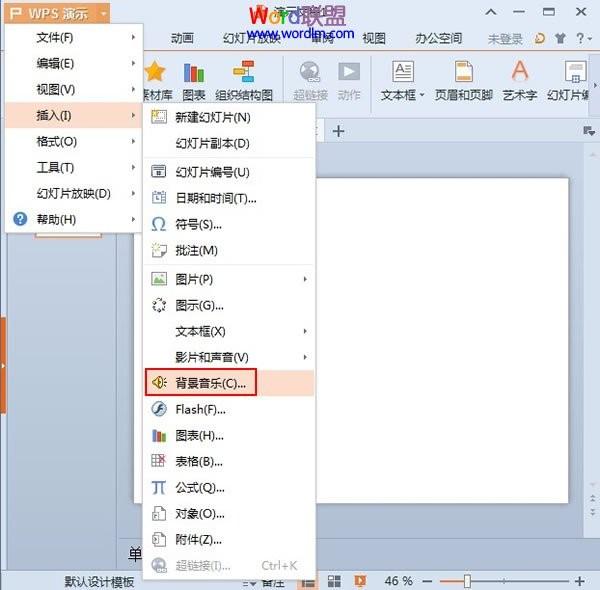Open the tab list dropdown at the right

589,131
